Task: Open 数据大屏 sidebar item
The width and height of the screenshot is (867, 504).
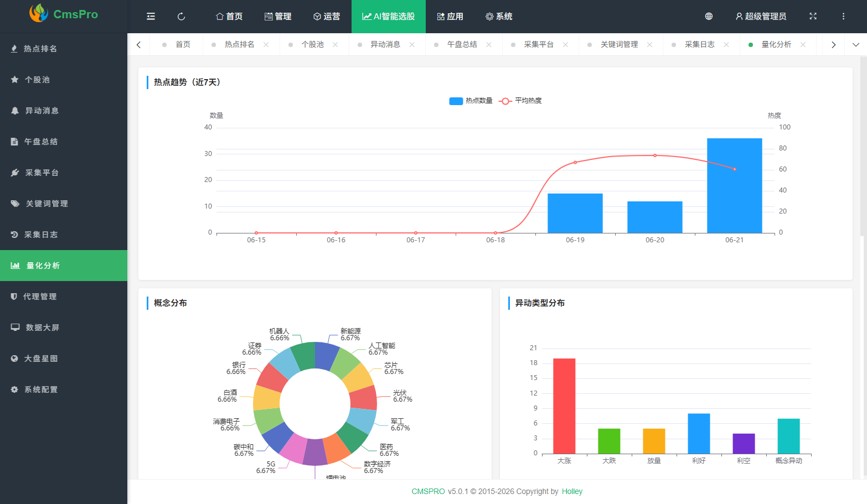Action: click(64, 328)
